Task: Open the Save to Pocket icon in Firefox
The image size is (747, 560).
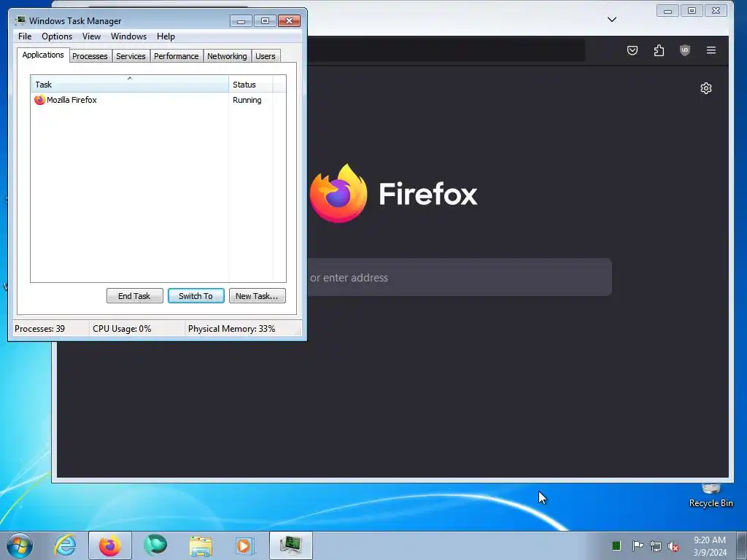Action: (x=632, y=50)
